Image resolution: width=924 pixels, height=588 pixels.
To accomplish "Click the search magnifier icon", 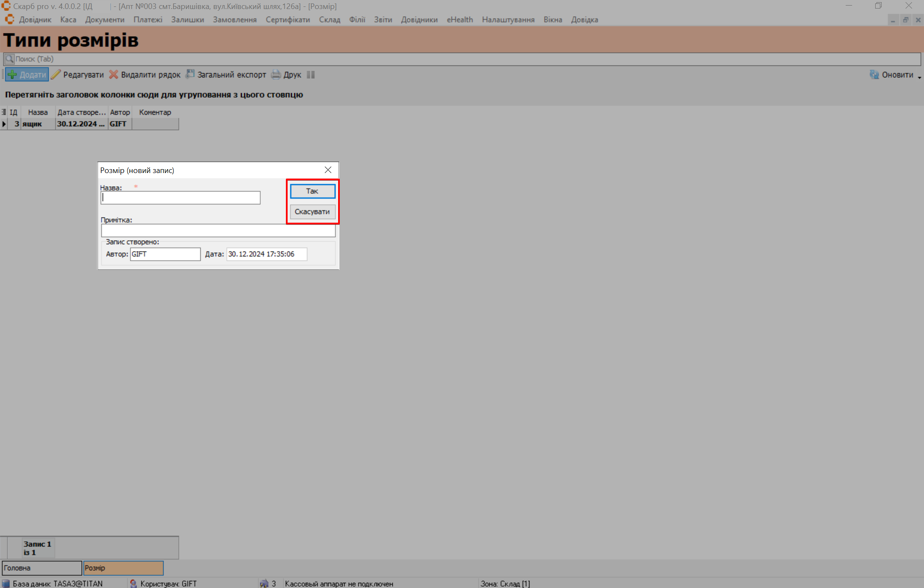I will [9, 59].
